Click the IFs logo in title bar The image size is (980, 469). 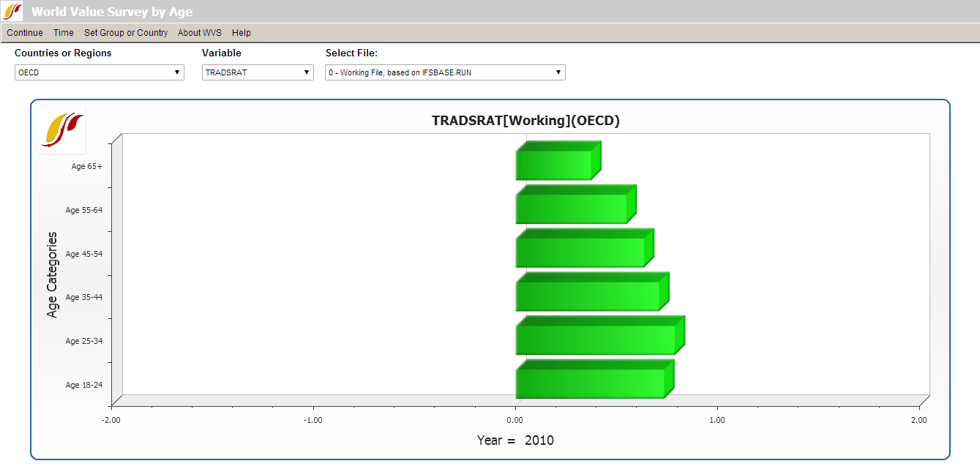[x=12, y=12]
